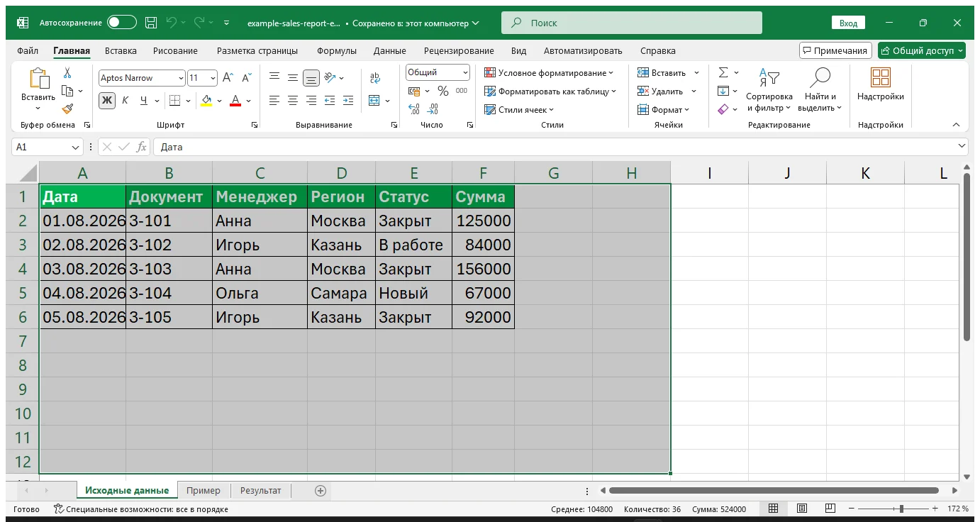The width and height of the screenshot is (980, 522).
Task: Switch to Page Break Preview in status bar
Action: pyautogui.click(x=829, y=509)
